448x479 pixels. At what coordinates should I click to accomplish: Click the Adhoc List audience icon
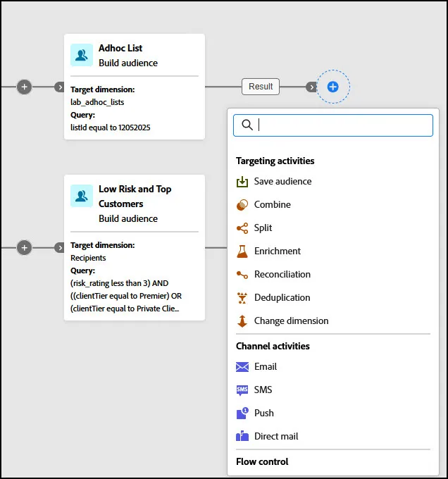click(x=82, y=55)
